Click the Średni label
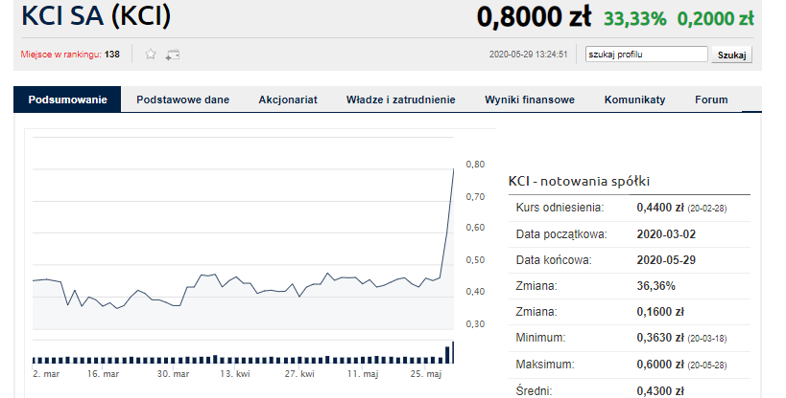 coord(533,390)
